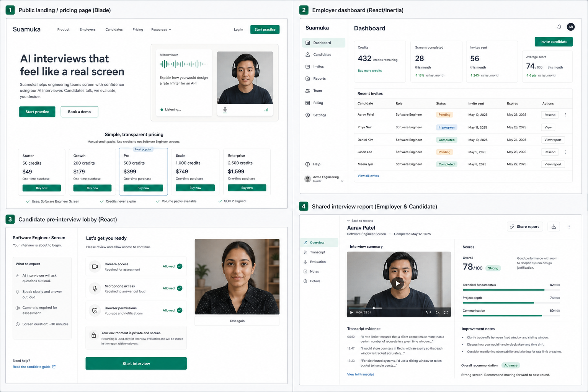This screenshot has width=588, height=392.
Task: Click Test again under the camera preview
Action: point(237,321)
